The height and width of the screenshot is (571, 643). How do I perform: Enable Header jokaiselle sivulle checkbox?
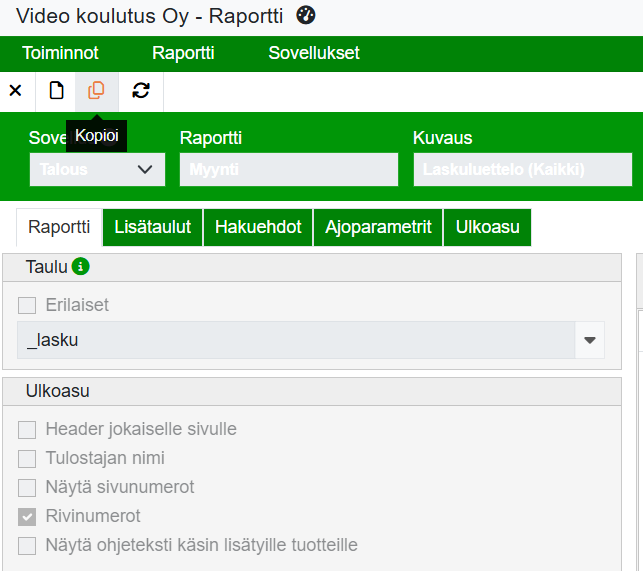(x=27, y=429)
